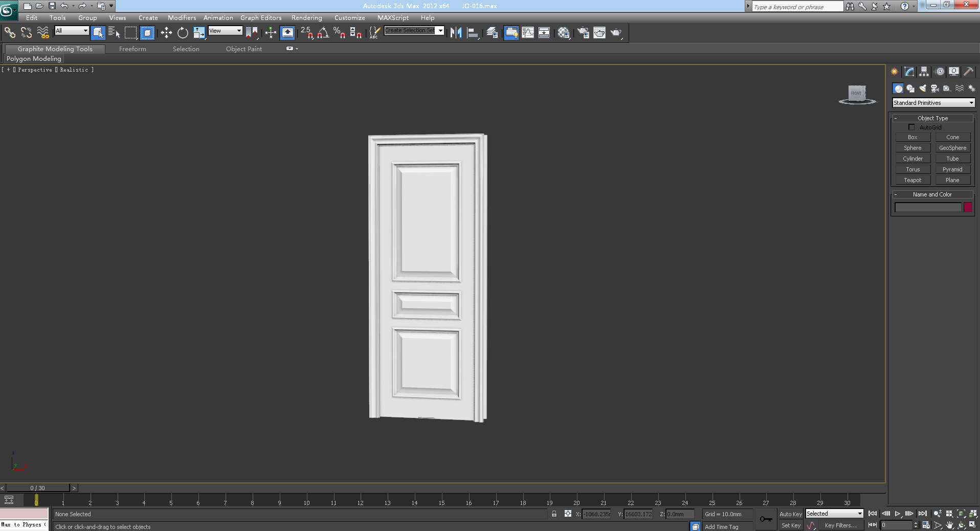Click Render Production teapot icon

pos(616,33)
